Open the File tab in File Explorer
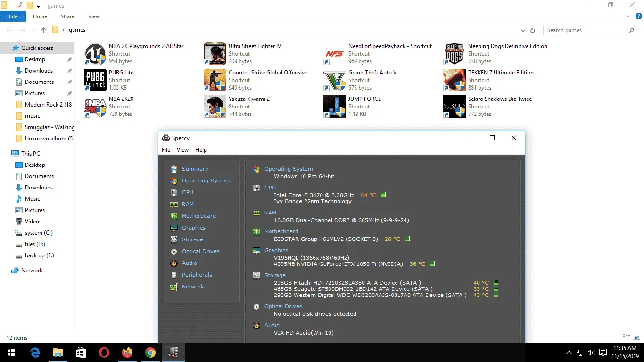Viewport: 644px width, 362px height. pyautogui.click(x=13, y=16)
